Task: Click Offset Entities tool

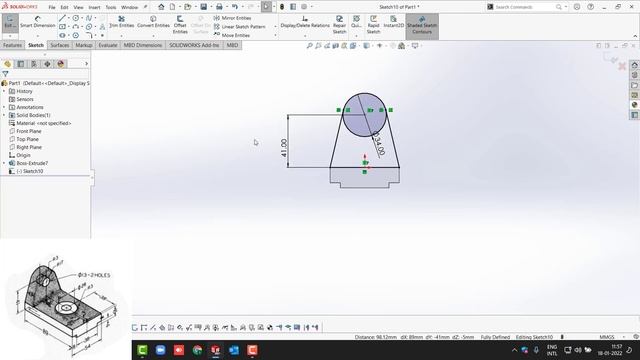Action: pos(180,25)
